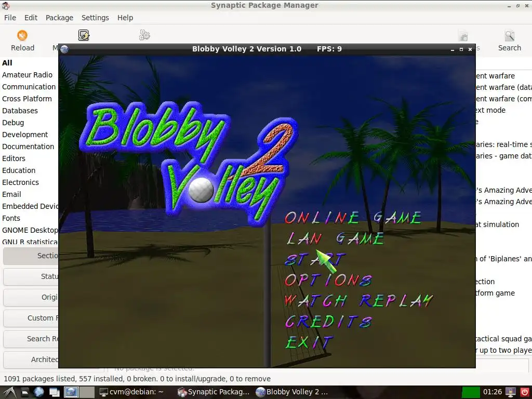
Task: Select GNOME Desktop section
Action: (x=30, y=230)
